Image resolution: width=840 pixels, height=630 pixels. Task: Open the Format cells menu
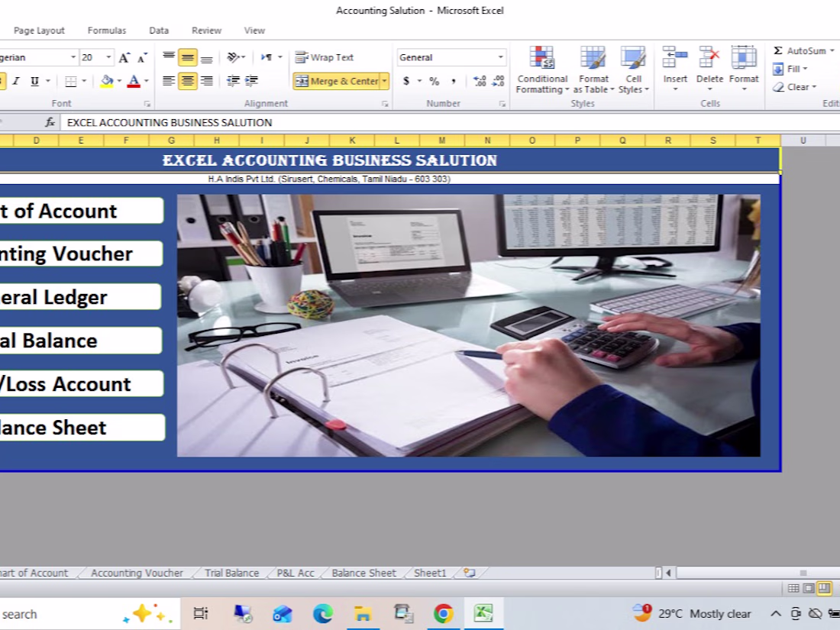[744, 69]
